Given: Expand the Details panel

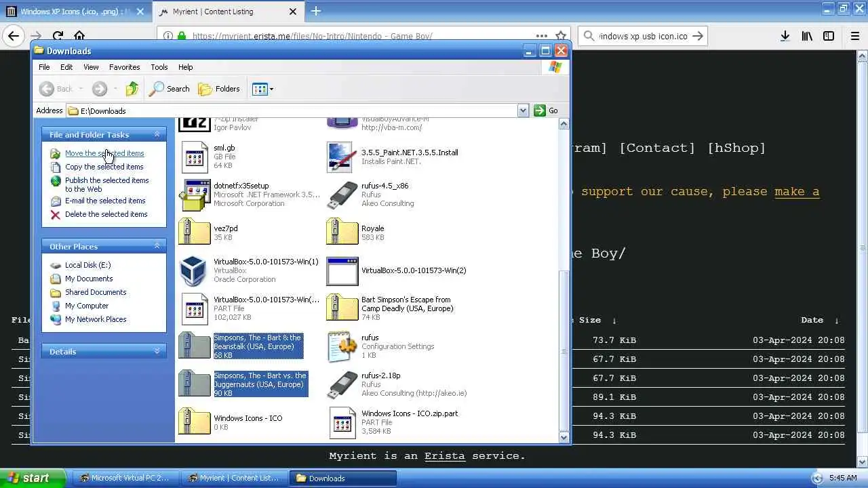Looking at the screenshot, I should [157, 351].
